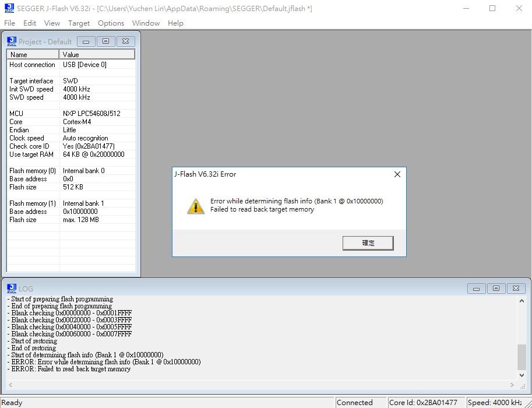Select the 'USB [Device 0]' value

click(x=84, y=65)
